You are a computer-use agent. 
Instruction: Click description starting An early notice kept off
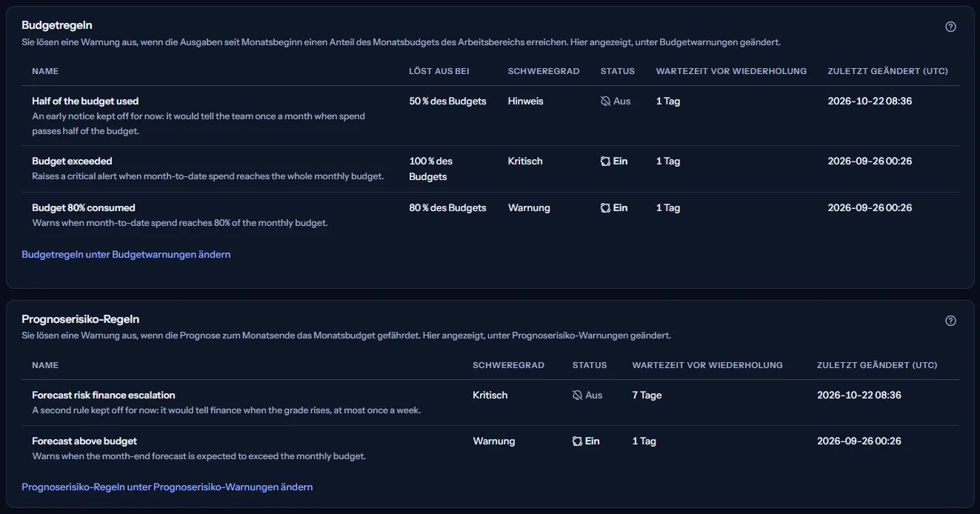click(199, 124)
